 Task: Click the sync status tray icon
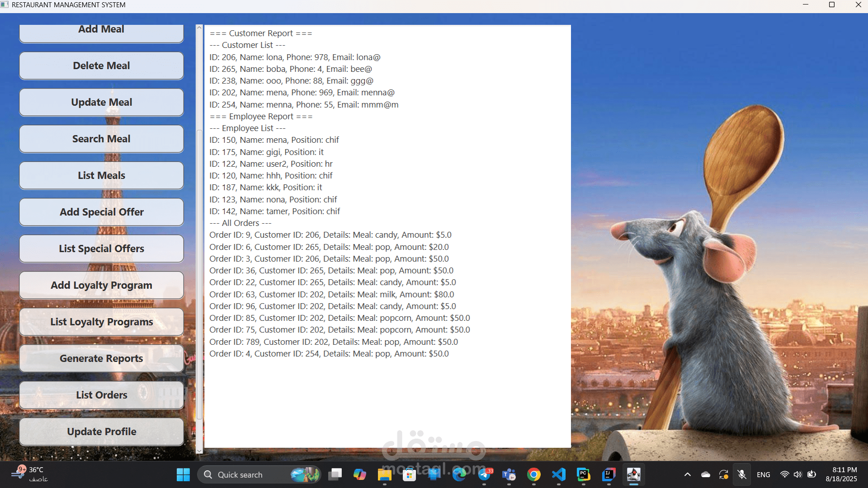(x=724, y=474)
